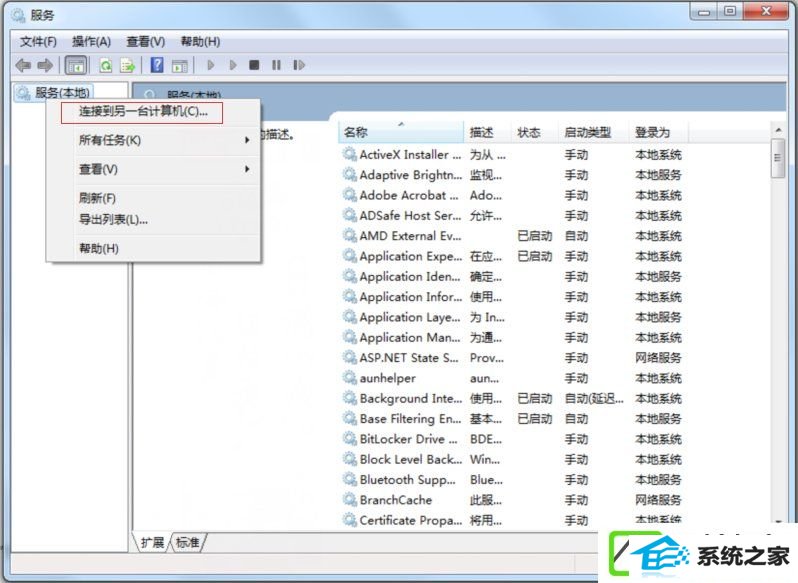Open the 操作(A) menu
Image resolution: width=798 pixels, height=583 pixels.
coord(92,41)
